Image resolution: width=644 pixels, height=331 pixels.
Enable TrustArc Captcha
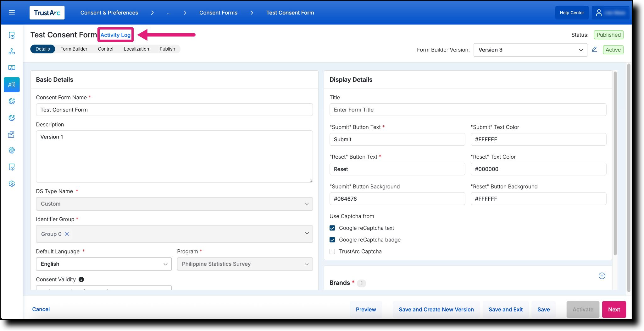pos(332,251)
